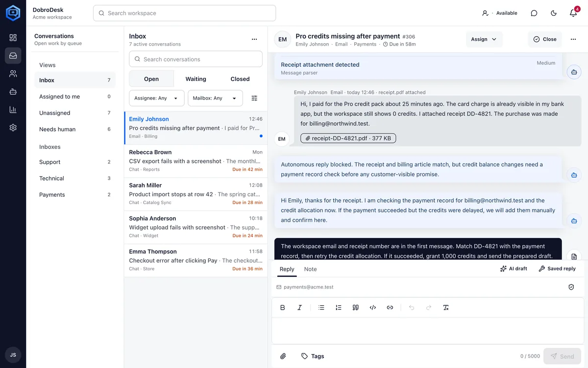This screenshot has width=588, height=368.
Task: Focus the Search workspace field
Action: pyautogui.click(x=185, y=13)
